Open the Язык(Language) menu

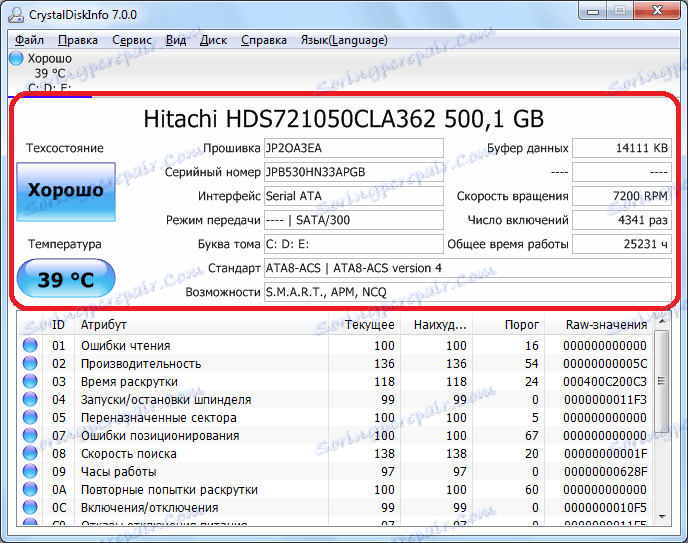tap(344, 40)
